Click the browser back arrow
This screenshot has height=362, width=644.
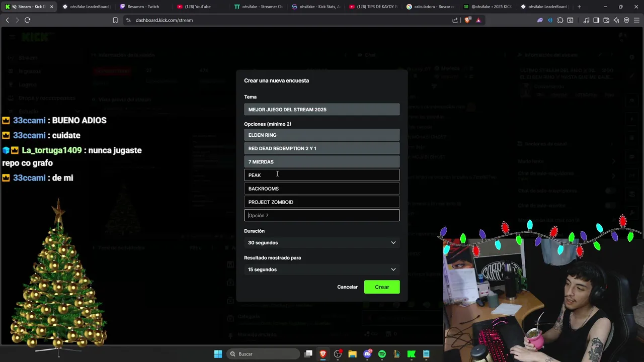click(7, 20)
